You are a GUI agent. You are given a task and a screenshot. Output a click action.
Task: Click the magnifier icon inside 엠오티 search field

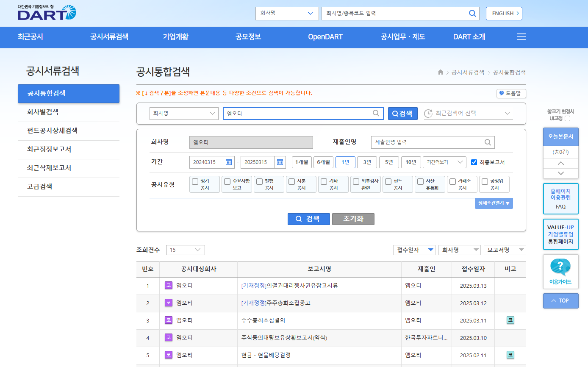pyautogui.click(x=376, y=113)
